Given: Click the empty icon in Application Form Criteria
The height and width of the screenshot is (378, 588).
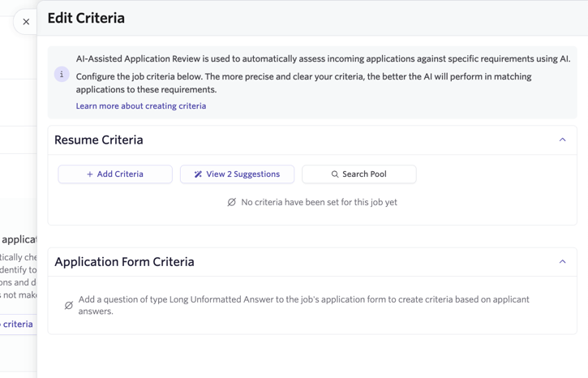Looking at the screenshot, I should point(68,306).
